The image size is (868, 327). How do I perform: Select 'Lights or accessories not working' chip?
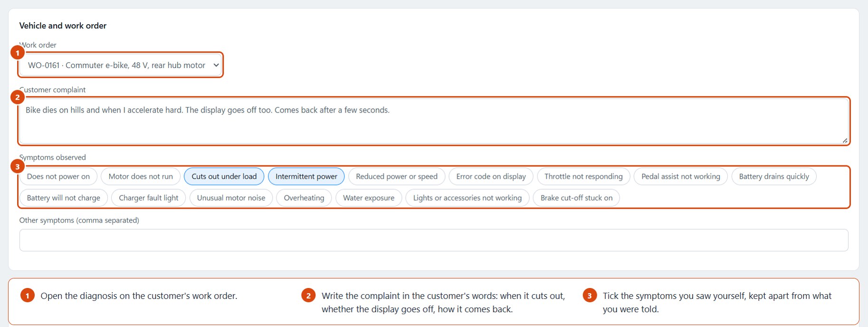click(467, 198)
